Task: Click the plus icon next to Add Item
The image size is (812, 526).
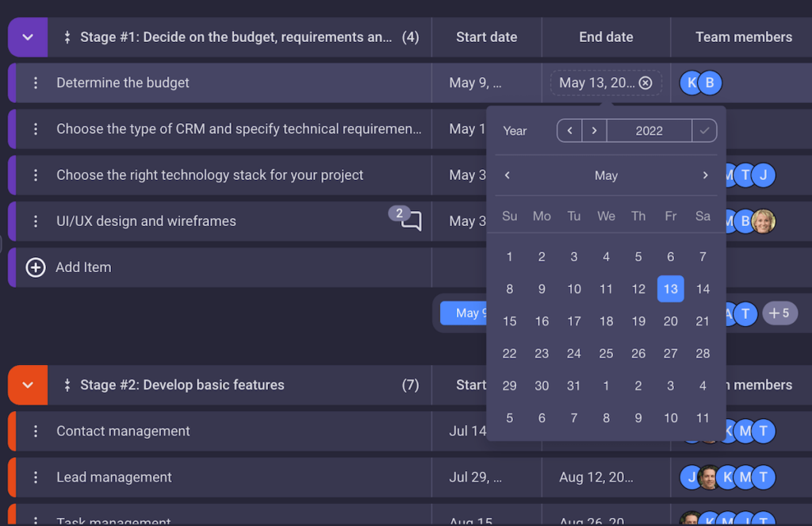Action: pos(36,267)
